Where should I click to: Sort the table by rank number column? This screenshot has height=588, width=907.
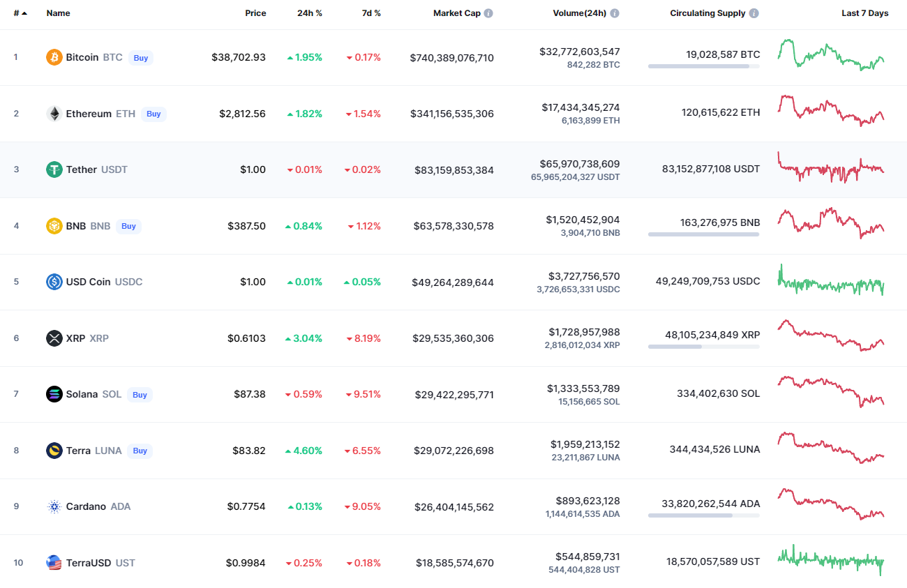click(x=20, y=13)
